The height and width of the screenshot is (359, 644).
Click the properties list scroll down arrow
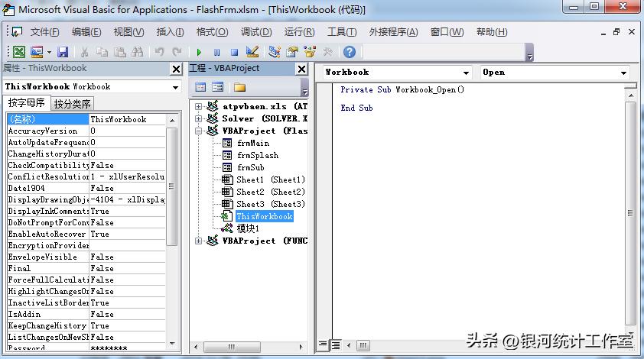point(172,344)
